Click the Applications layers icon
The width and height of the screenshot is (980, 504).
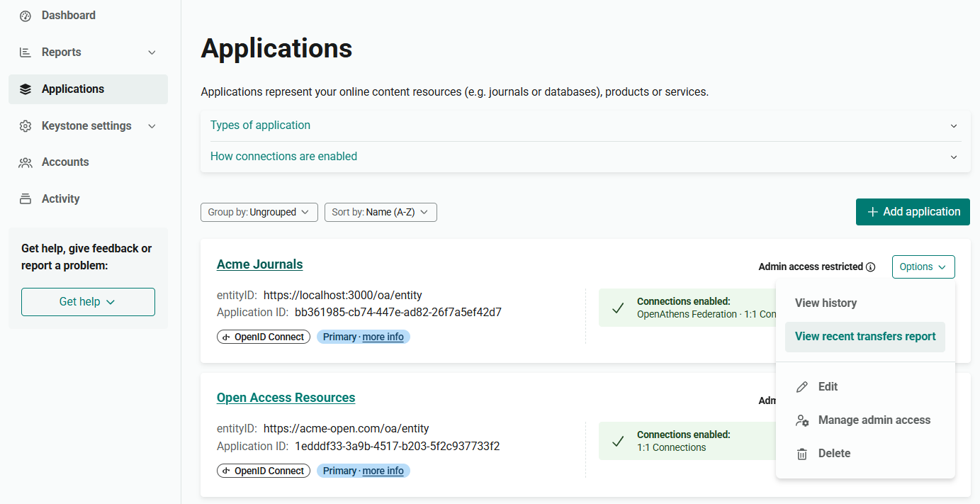(26, 89)
